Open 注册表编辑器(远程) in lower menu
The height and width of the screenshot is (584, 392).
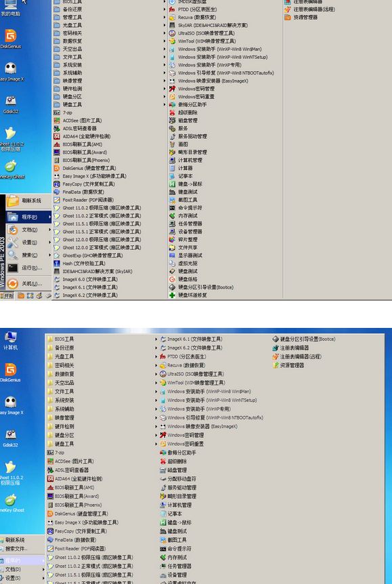(x=297, y=356)
